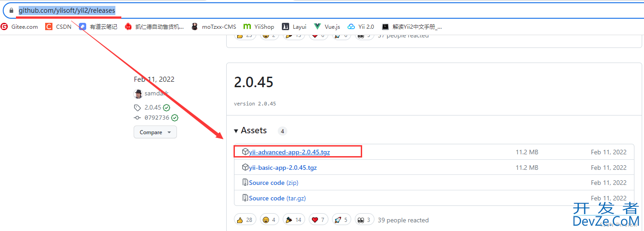The height and width of the screenshot is (231, 644).
Task: Open the 凯仁德自动售货机 bookmark
Action: click(x=154, y=26)
